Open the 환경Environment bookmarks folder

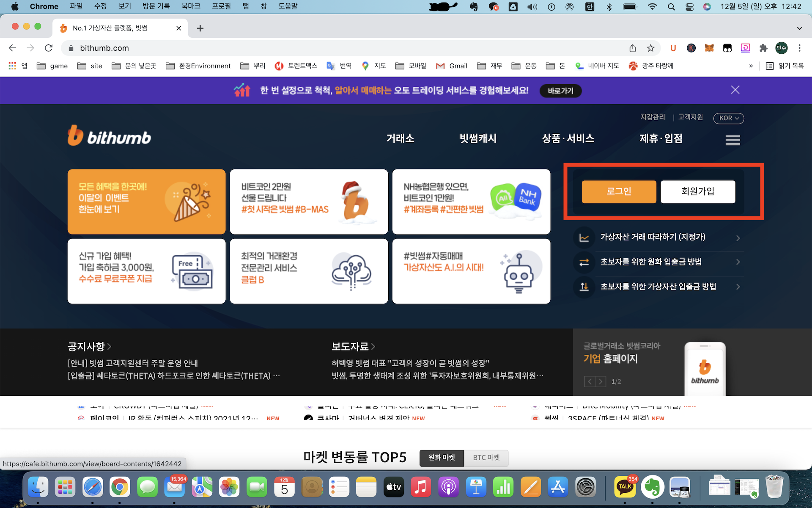(198, 66)
